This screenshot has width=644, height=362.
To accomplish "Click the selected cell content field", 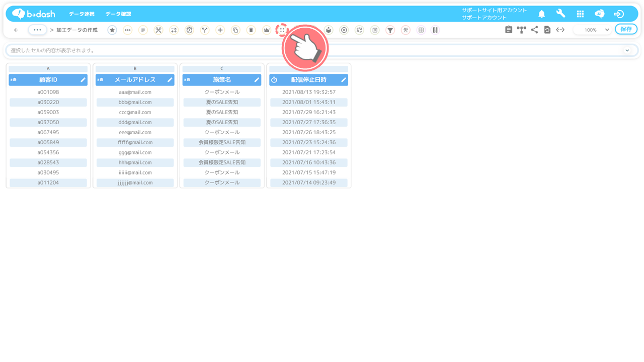I will pos(322,50).
